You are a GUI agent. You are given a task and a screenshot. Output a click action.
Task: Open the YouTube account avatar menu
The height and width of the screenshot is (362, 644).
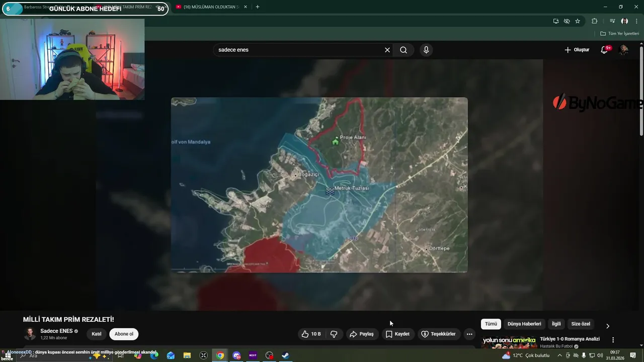click(x=623, y=50)
